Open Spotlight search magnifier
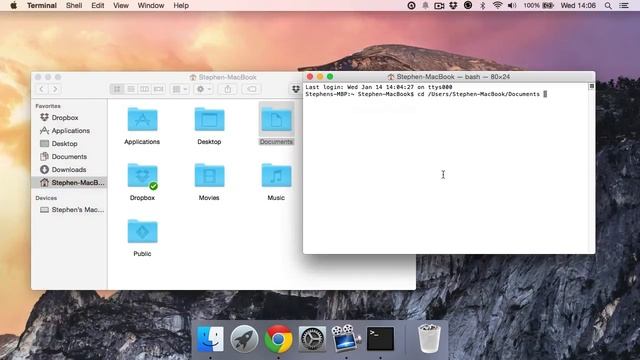The height and width of the screenshot is (360, 640). tap(608, 5)
